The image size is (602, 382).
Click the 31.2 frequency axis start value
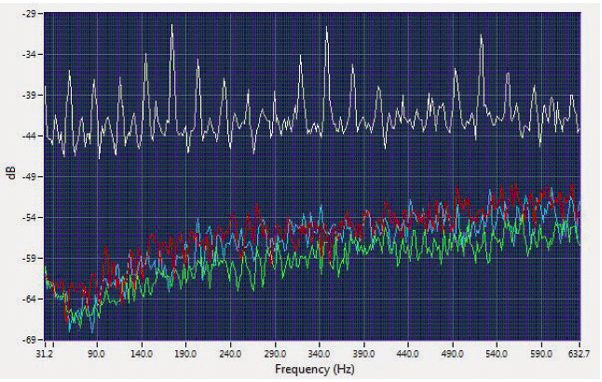45,353
